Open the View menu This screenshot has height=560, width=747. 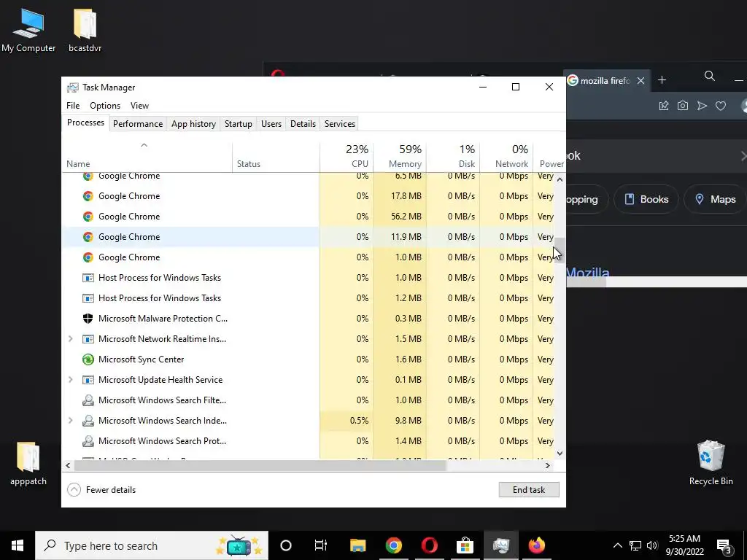tap(139, 106)
